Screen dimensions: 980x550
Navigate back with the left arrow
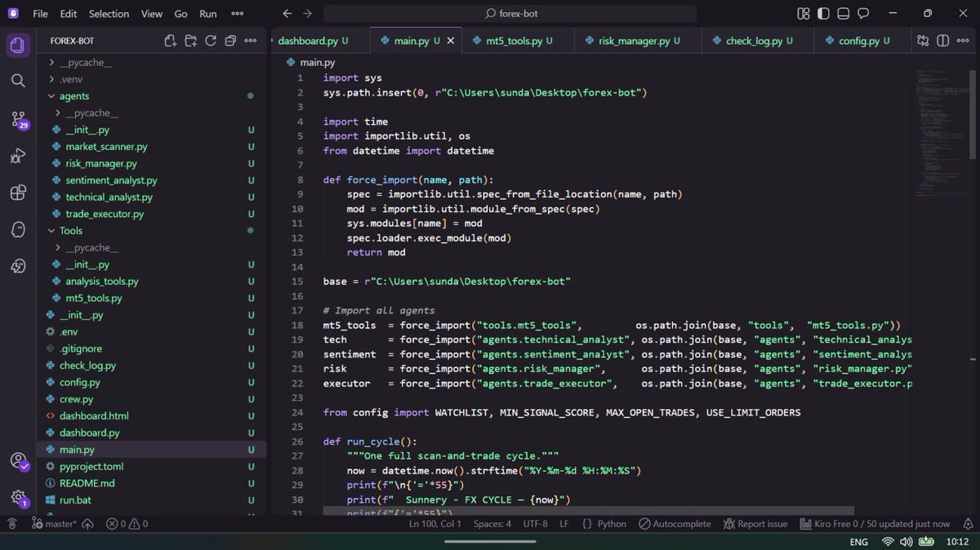tap(287, 14)
